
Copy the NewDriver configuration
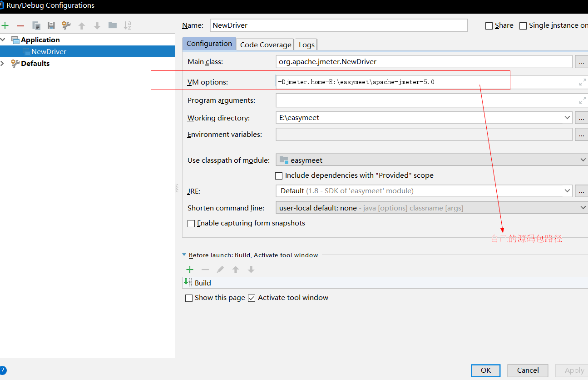point(36,25)
